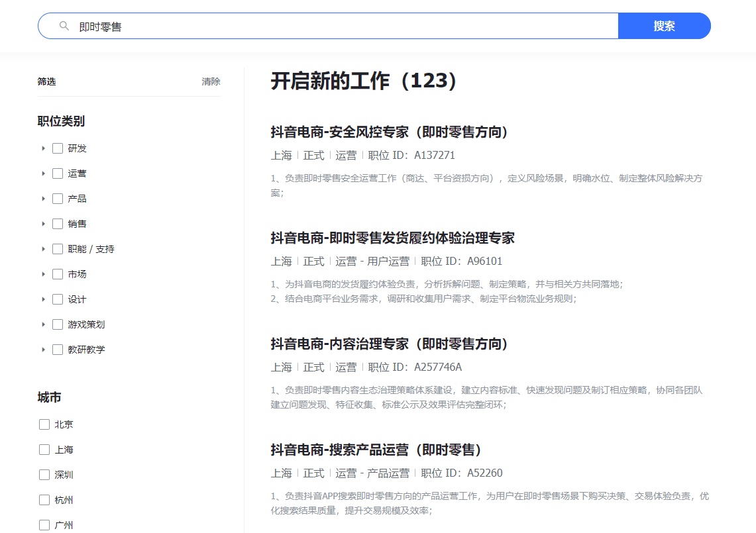Expand the 市场 category arrow
The height and width of the screenshot is (533, 756).
[x=43, y=273]
